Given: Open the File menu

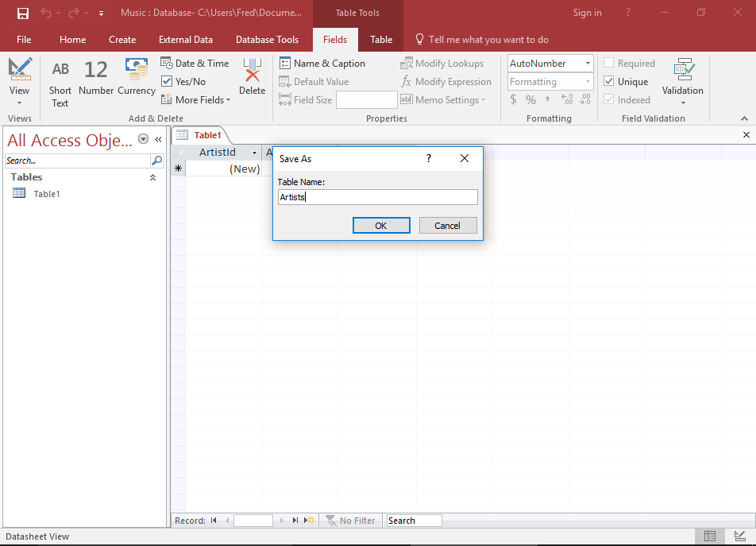Looking at the screenshot, I should coord(24,40).
